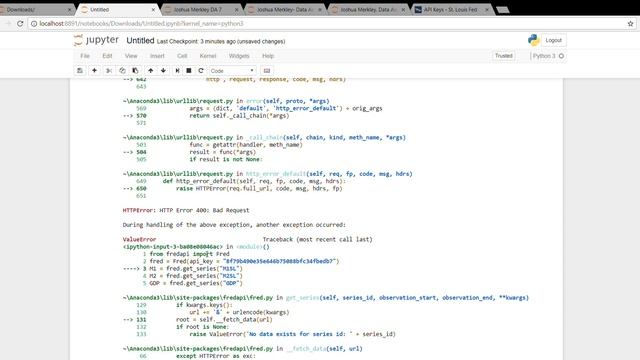Image resolution: width=640 pixels, height=360 pixels.
Task: Insert cell below with the plus icon
Action: coord(94,71)
